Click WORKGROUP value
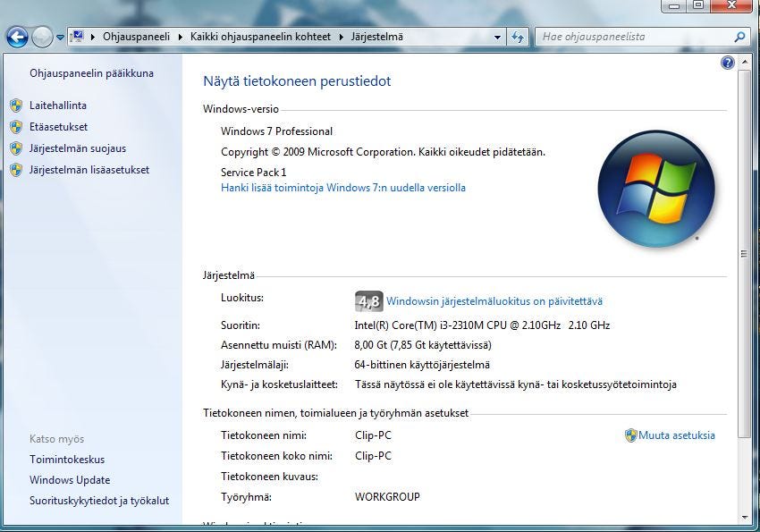The image size is (760, 532). (387, 496)
